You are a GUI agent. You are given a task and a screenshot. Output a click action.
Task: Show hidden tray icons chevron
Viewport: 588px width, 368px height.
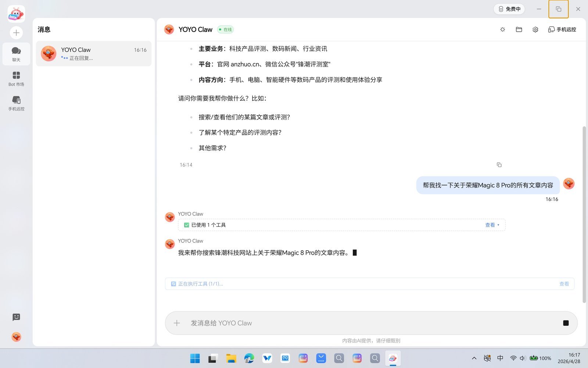coord(474,358)
